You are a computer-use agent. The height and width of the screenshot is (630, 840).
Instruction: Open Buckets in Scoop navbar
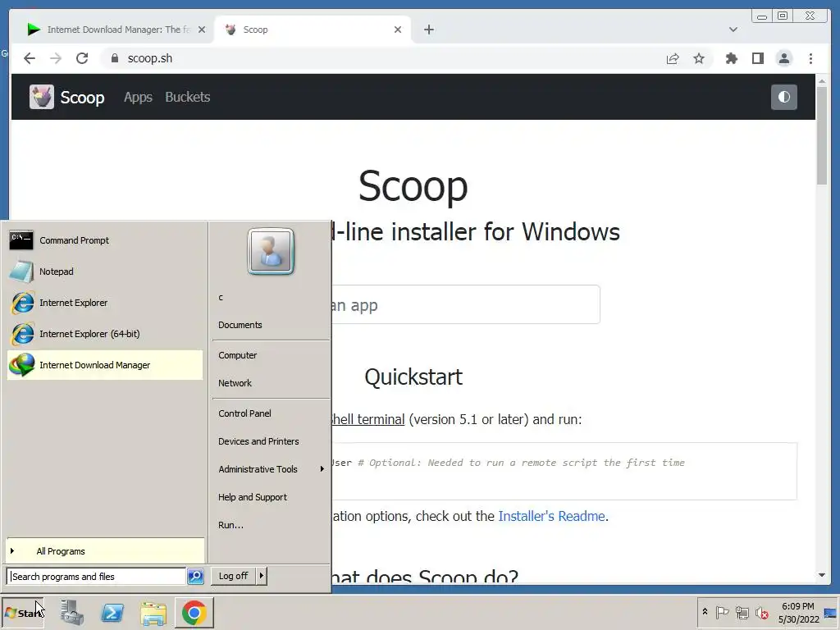coord(188,97)
